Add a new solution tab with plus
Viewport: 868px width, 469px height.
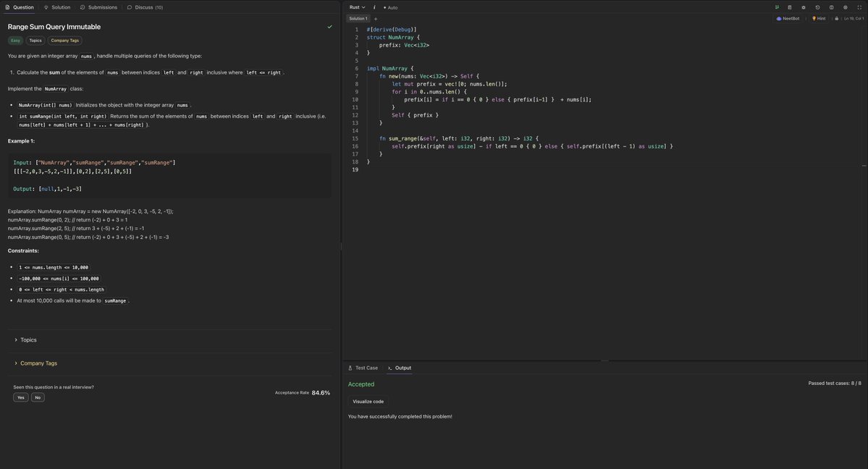click(x=376, y=19)
